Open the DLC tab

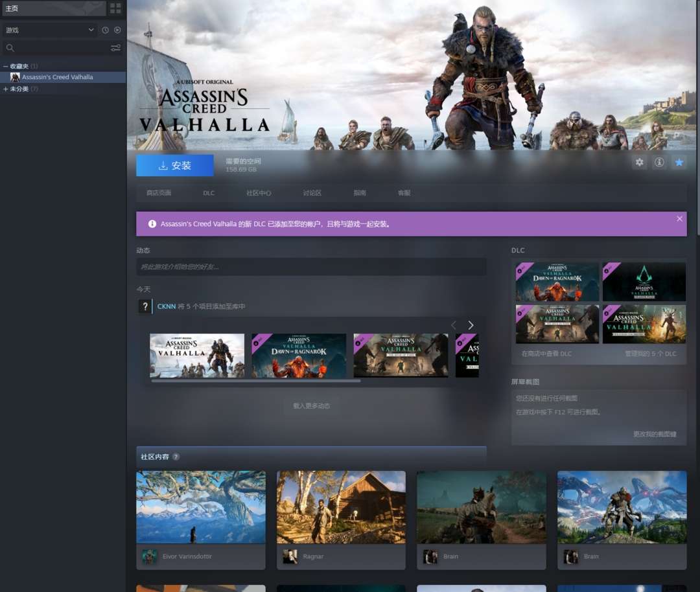pos(209,193)
